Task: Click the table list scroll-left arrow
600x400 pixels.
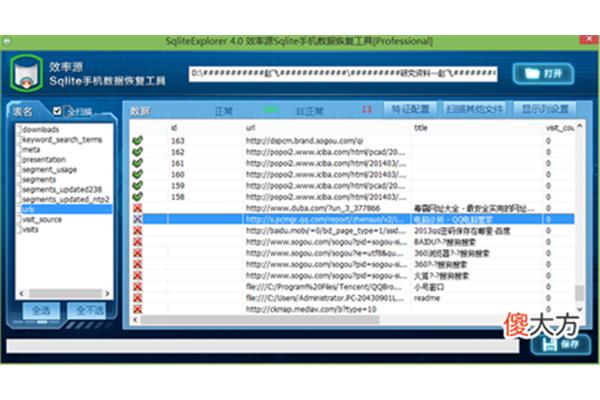Action: [21, 294]
